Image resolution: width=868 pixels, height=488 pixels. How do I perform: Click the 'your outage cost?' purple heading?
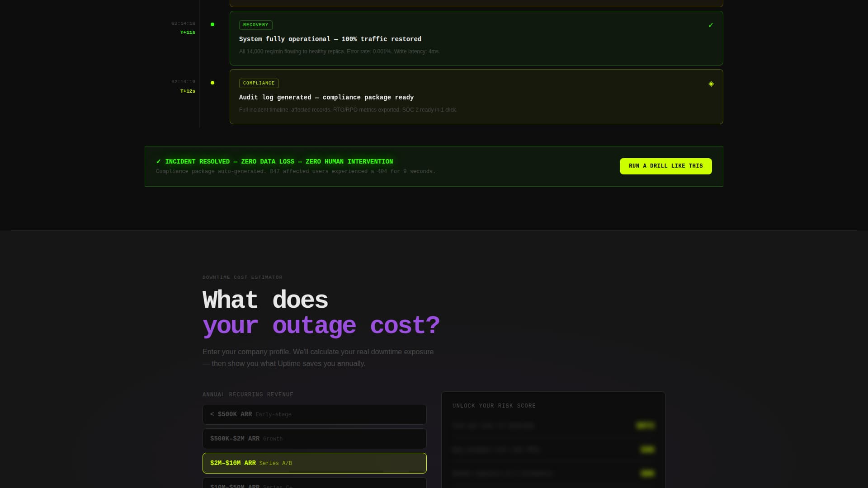click(321, 325)
